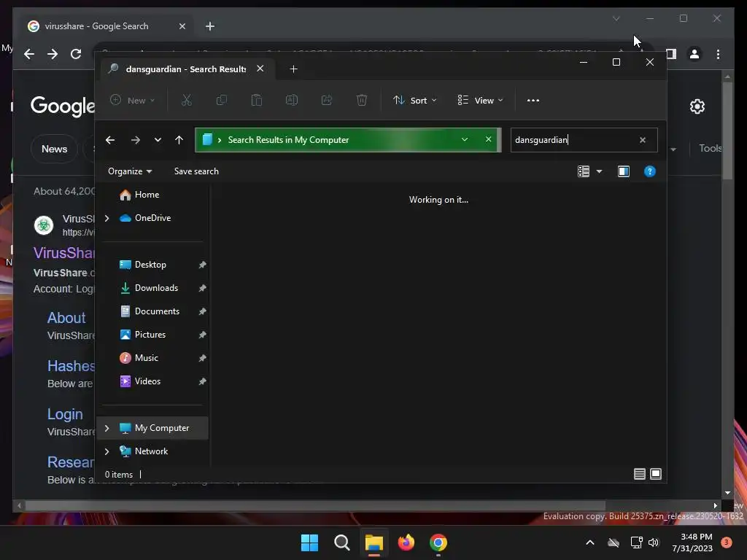Click the Rename icon in Explorer toolbar
Image resolution: width=747 pixels, height=560 pixels.
point(292,101)
